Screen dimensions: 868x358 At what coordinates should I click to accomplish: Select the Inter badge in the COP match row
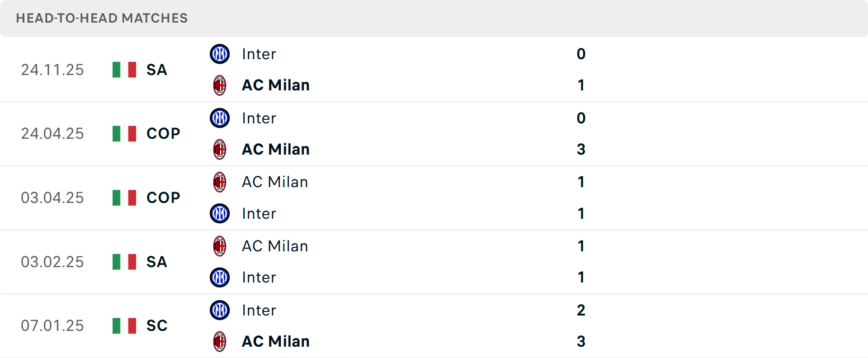(220, 118)
